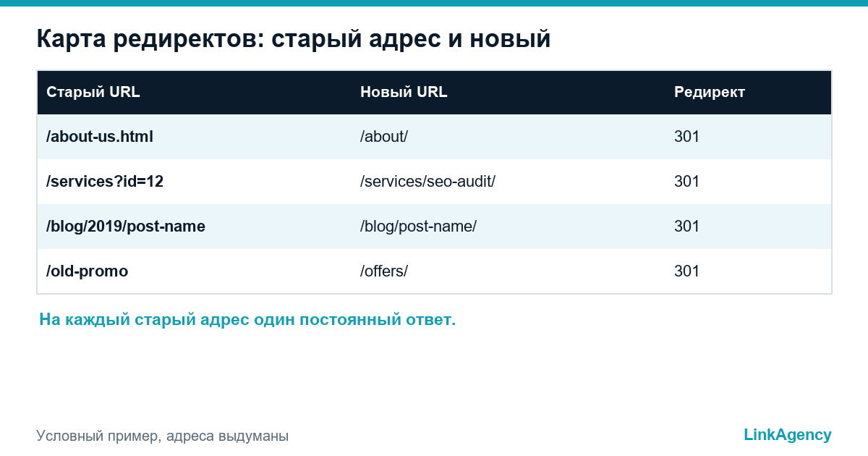This screenshot has width=868, height=456.
Task: Click the '/services/seo-audit/' new URL cell
Action: click(427, 181)
